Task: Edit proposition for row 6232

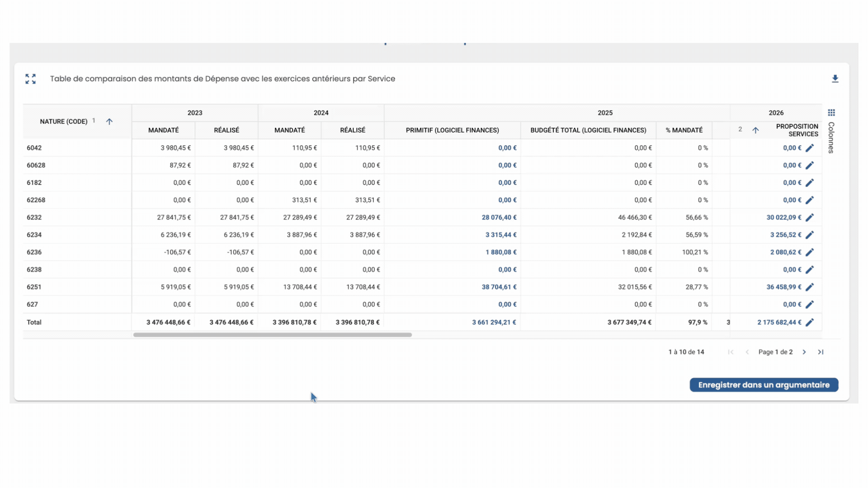Action: pos(810,217)
